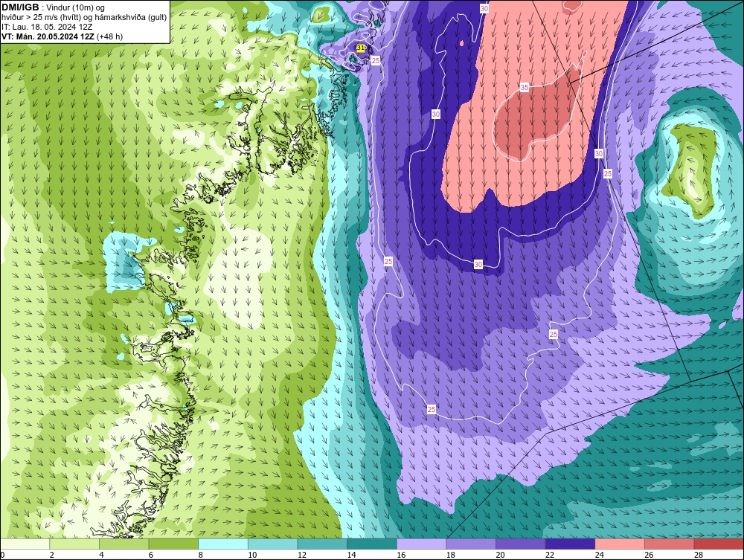The image size is (744, 560).
Task: Select the legend scale value 14
Action: tap(352, 555)
